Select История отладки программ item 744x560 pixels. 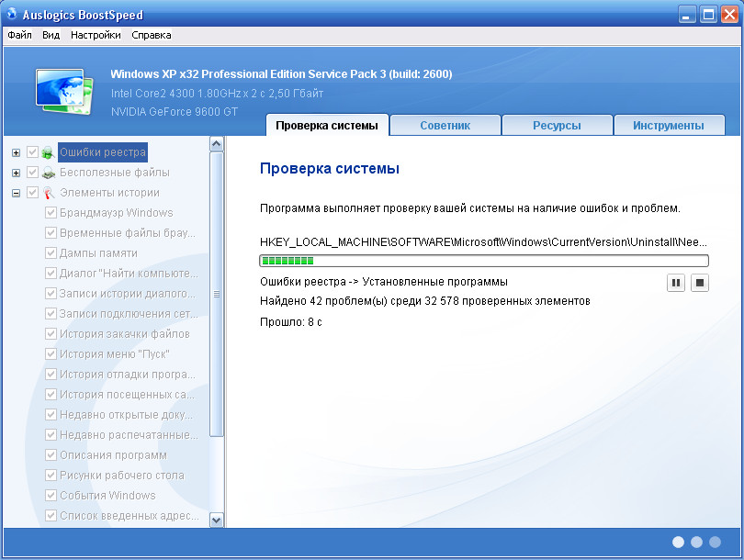127,375
